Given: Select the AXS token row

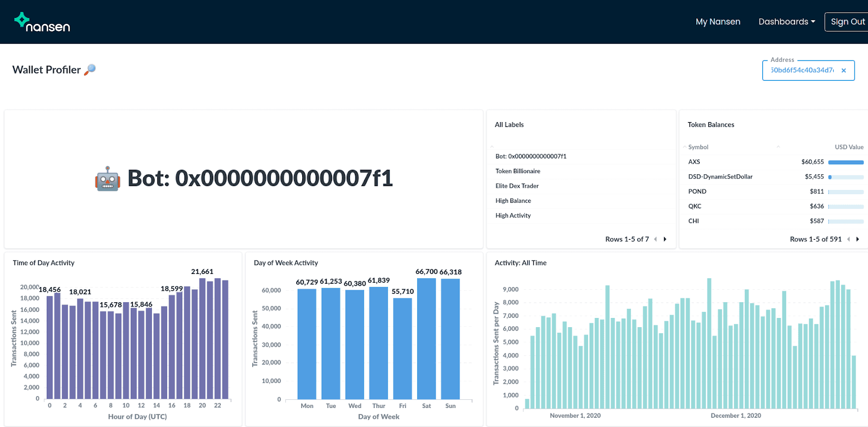Looking at the screenshot, I should point(774,162).
